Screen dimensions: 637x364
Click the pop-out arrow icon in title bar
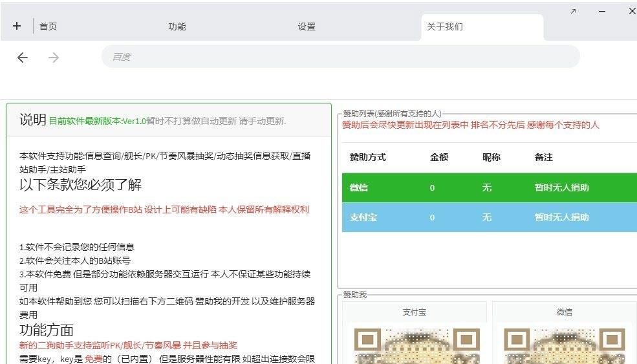click(573, 12)
